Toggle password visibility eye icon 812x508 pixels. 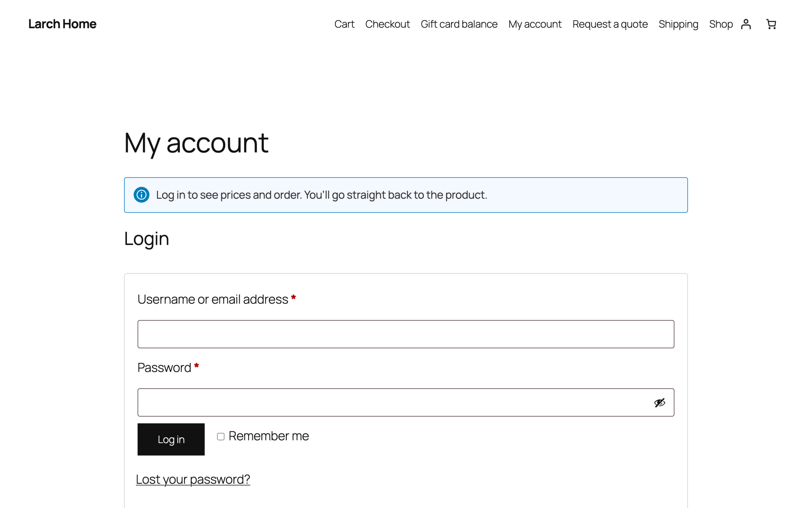point(659,403)
